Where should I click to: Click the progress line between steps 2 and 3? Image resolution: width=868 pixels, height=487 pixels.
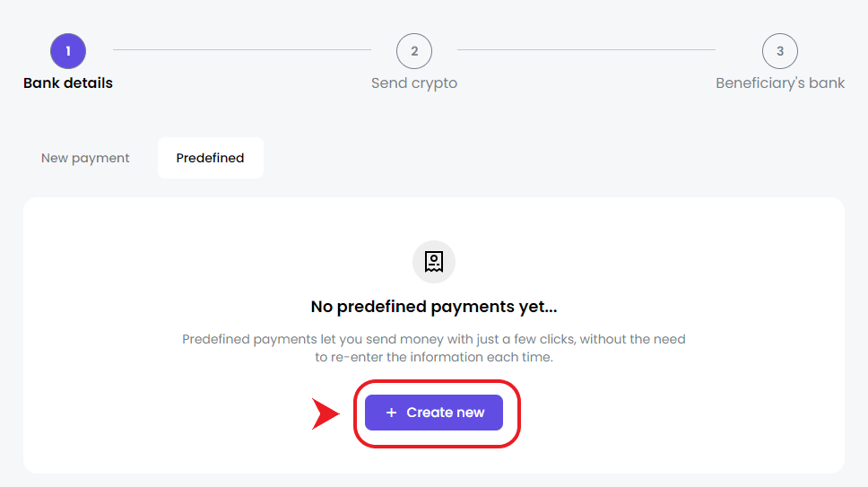coord(586,50)
